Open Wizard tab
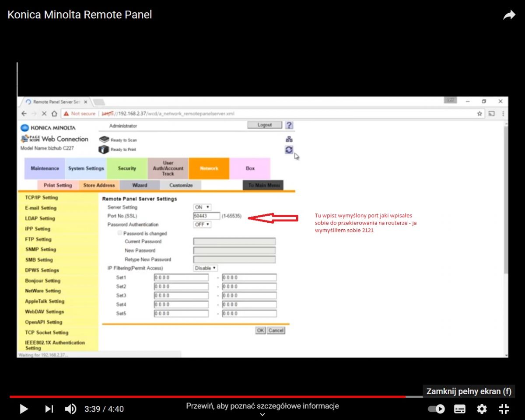 (140, 185)
